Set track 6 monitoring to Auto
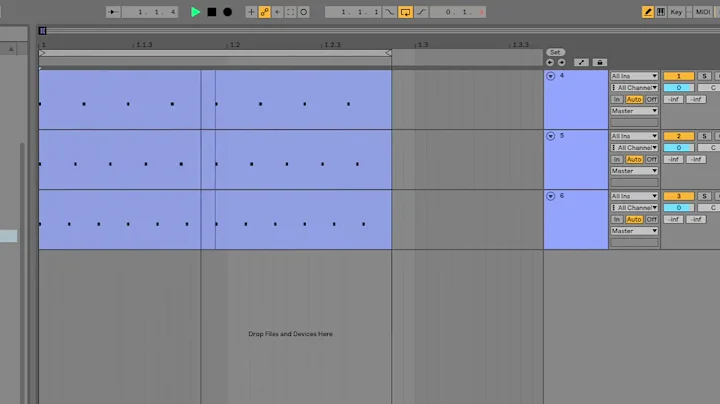This screenshot has width=720, height=404. (634, 220)
